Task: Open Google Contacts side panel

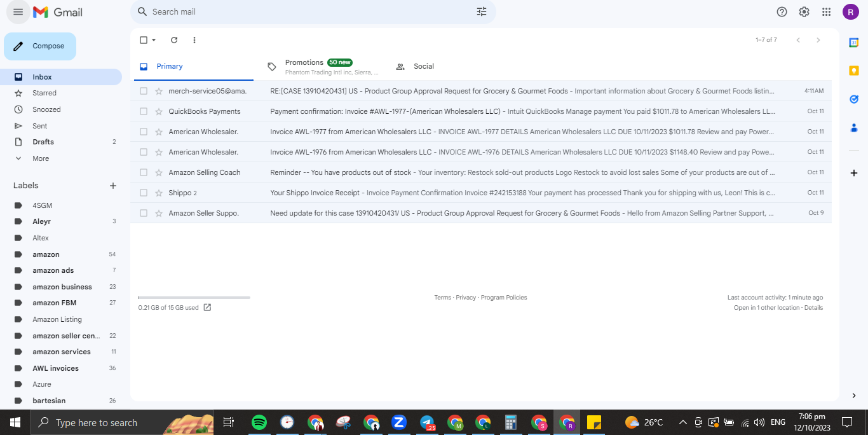Action: click(x=854, y=127)
